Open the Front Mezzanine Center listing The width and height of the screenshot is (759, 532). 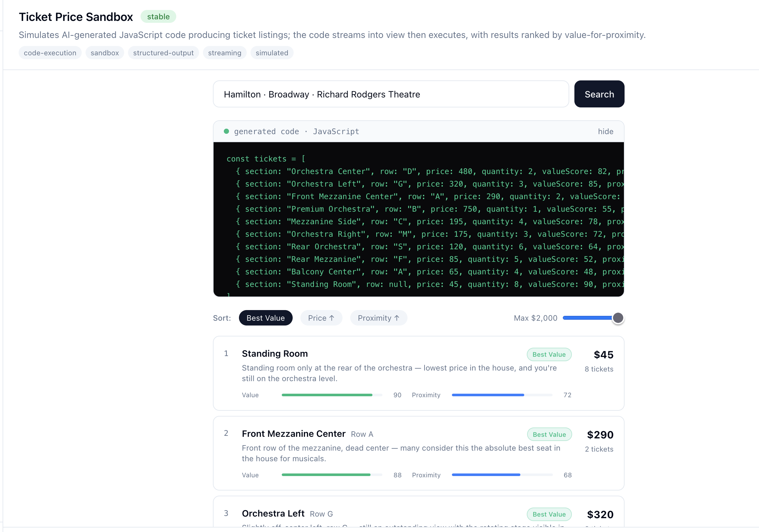coord(293,434)
